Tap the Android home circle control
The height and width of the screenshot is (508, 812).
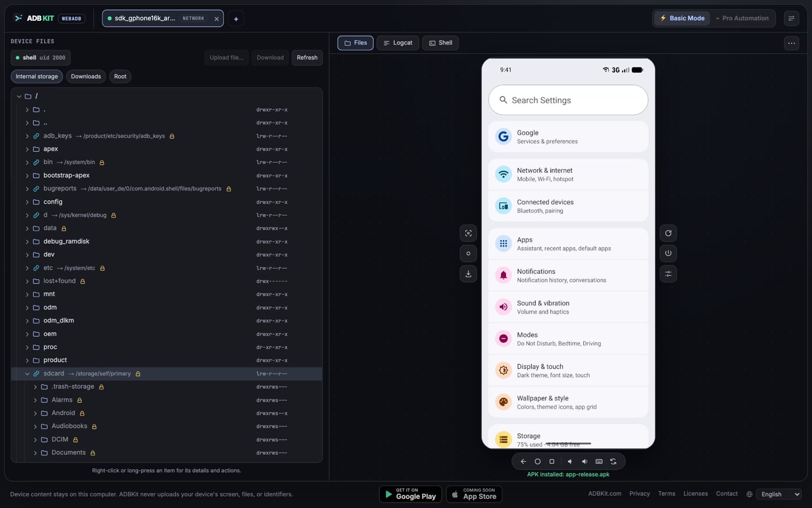coord(537,461)
